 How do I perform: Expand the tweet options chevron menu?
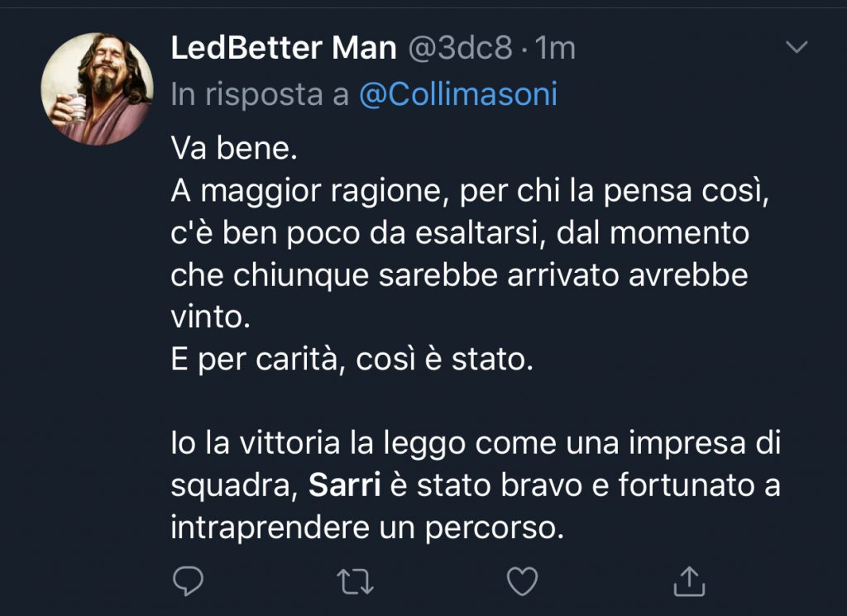[x=796, y=49]
